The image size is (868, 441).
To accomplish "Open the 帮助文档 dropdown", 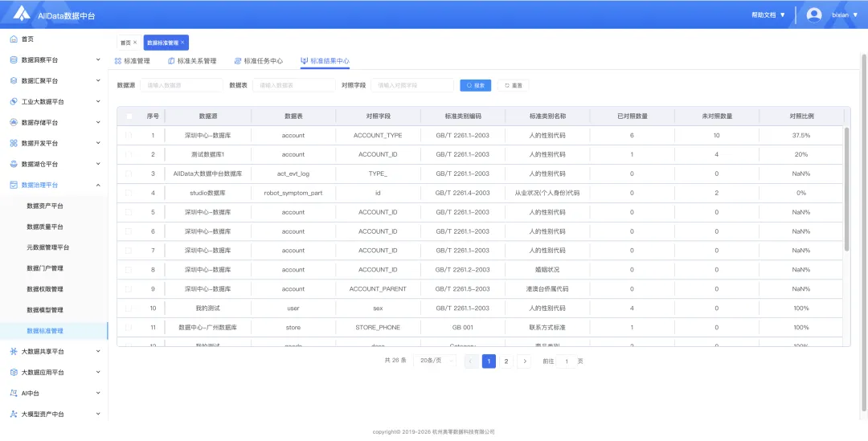I will (768, 15).
